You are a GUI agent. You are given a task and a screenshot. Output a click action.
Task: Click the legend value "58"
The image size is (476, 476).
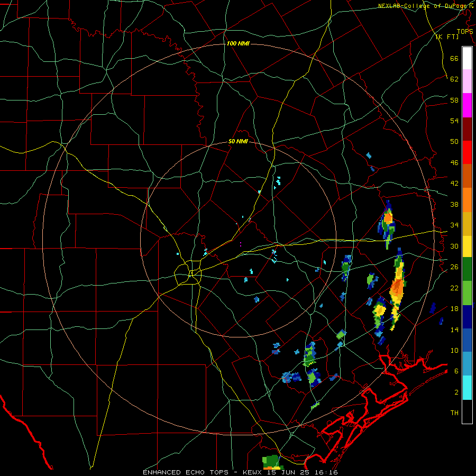tap(454, 100)
